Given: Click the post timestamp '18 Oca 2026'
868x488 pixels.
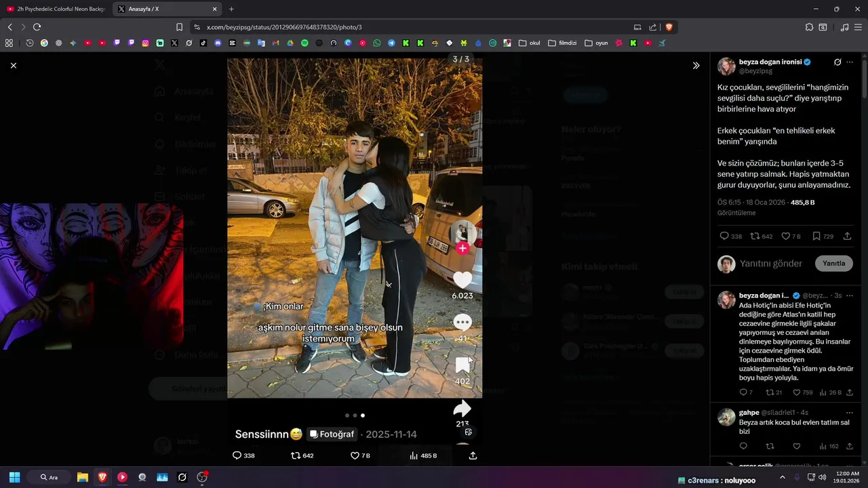Looking at the screenshot, I should point(764,203).
